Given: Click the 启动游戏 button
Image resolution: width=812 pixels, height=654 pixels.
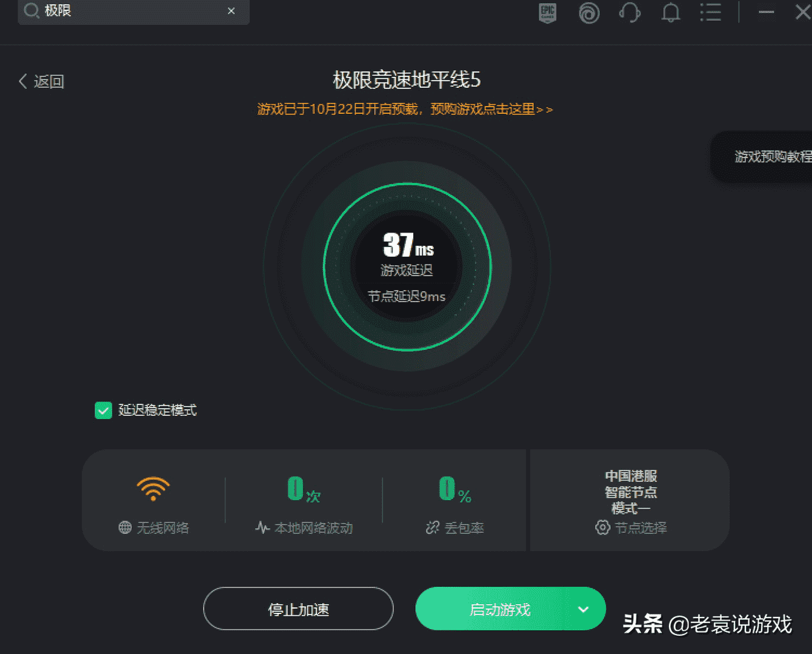Looking at the screenshot, I should pyautogui.click(x=500, y=609).
